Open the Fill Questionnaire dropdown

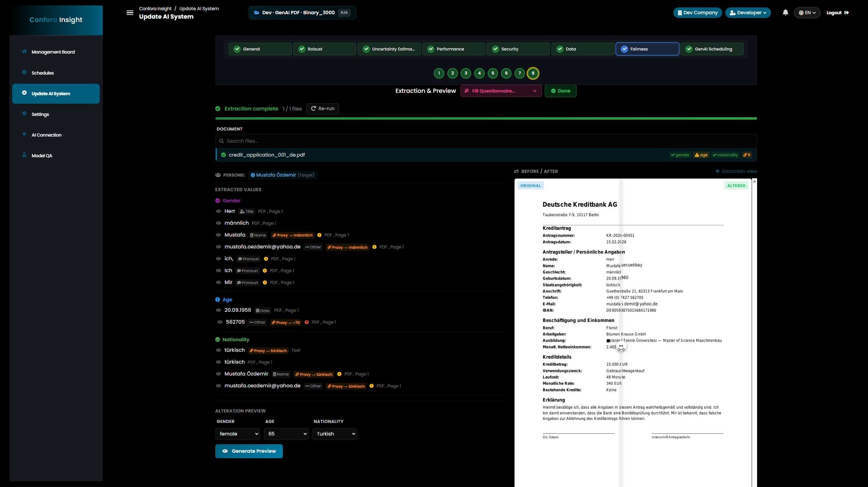click(501, 91)
